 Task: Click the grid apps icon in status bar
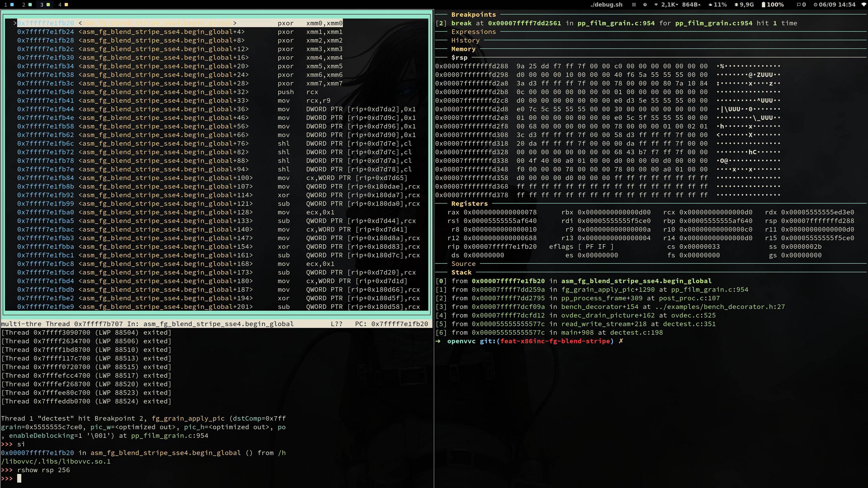pos(634,4)
